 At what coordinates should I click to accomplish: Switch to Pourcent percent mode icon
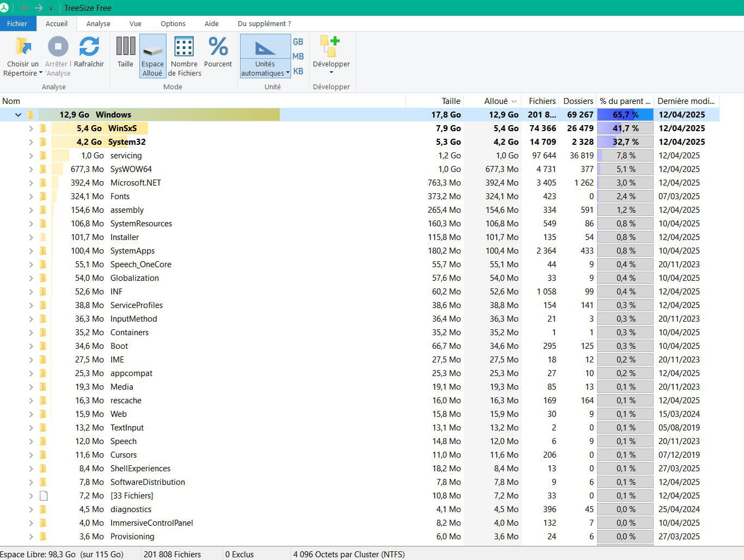coord(218,47)
